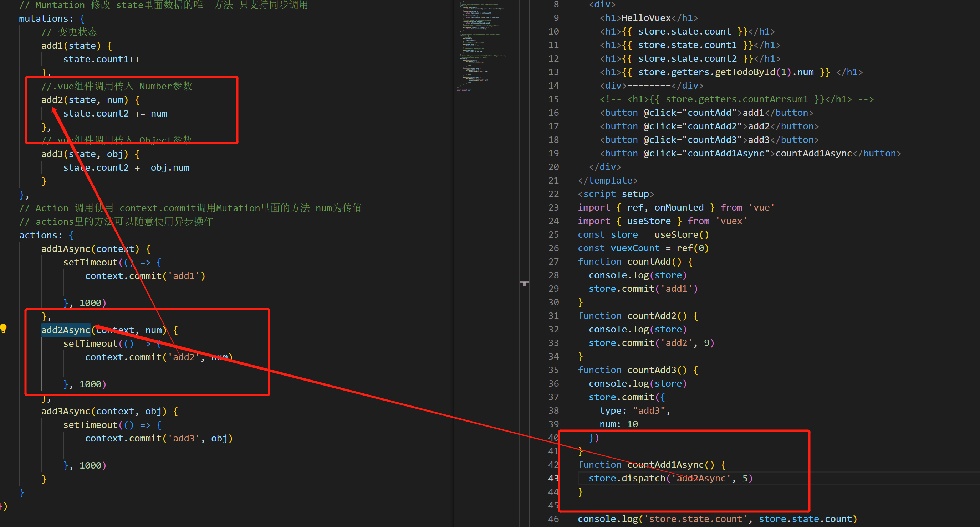Click the 'script setup' opening tag

[x=616, y=194]
